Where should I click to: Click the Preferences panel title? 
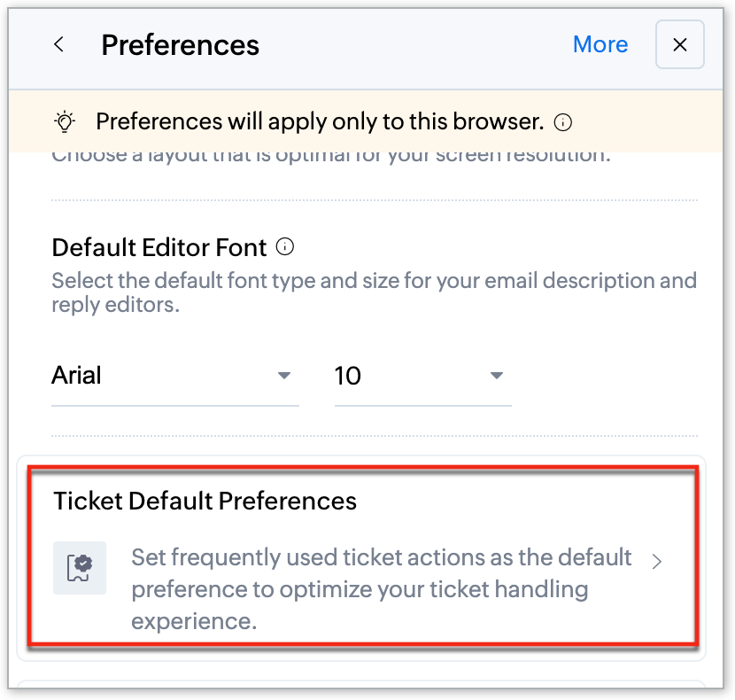point(180,44)
